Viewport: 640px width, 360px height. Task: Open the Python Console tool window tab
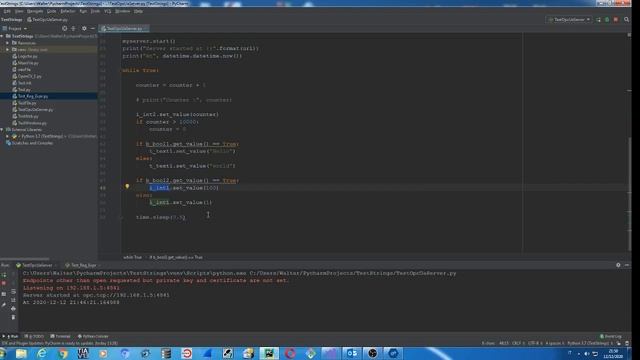click(x=93, y=336)
